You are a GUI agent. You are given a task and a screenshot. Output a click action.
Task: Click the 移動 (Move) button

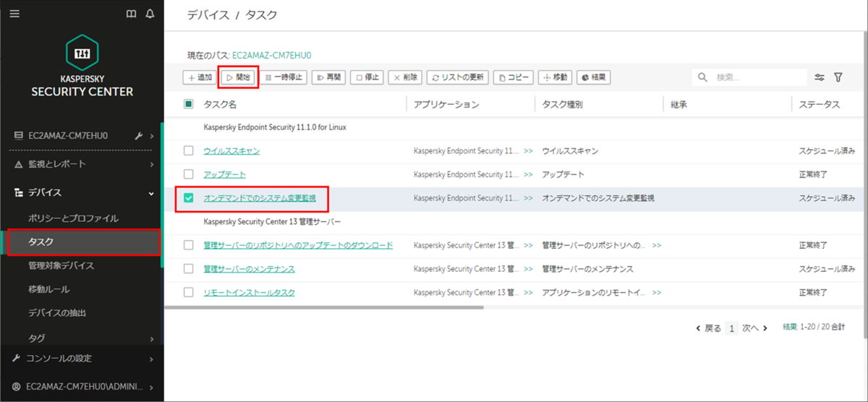click(x=555, y=77)
